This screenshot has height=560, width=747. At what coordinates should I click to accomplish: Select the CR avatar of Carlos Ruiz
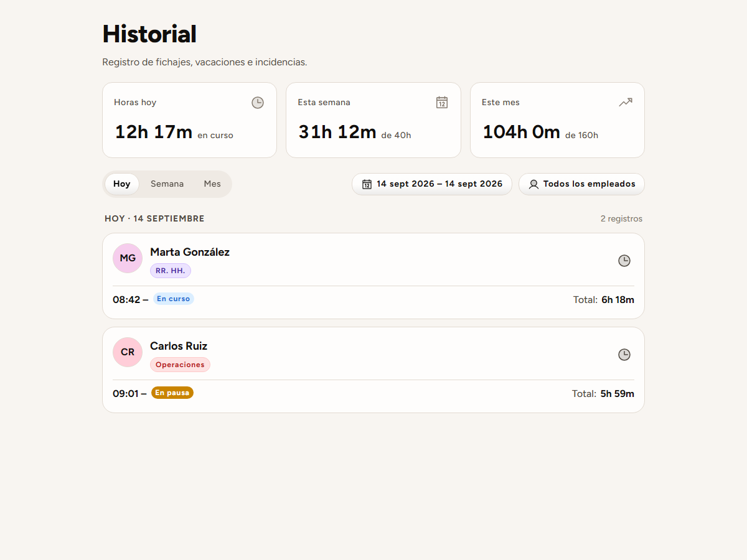click(x=128, y=352)
